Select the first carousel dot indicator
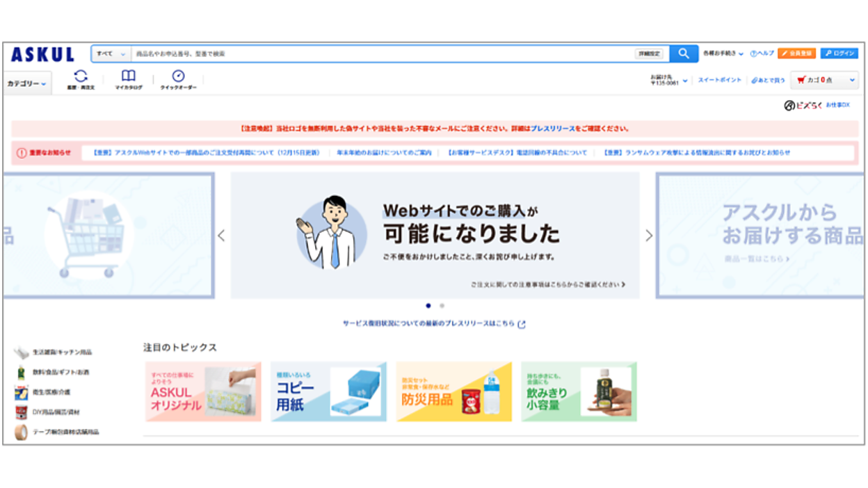 pyautogui.click(x=428, y=305)
